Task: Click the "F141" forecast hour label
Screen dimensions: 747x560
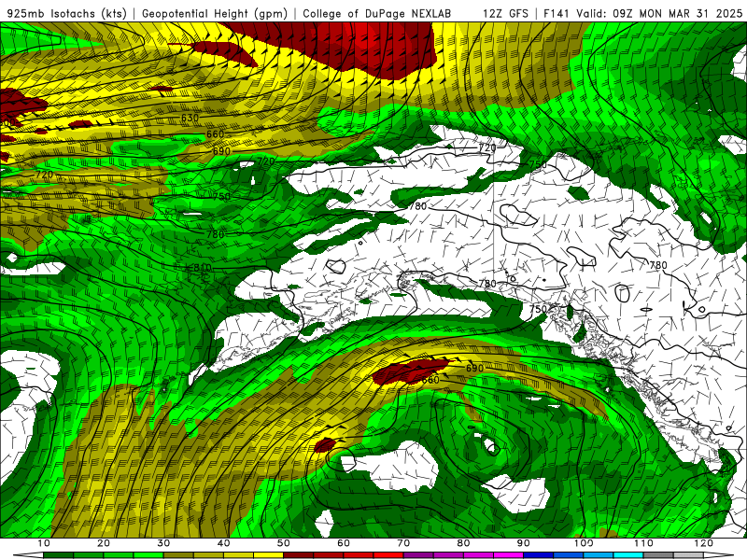Action: (x=557, y=13)
